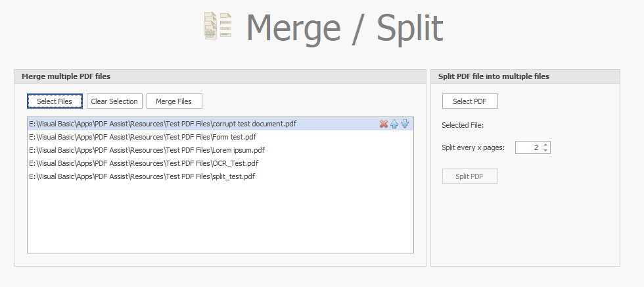Click Clear Selection button
Image resolution: width=644 pixels, height=287 pixels.
pos(114,101)
